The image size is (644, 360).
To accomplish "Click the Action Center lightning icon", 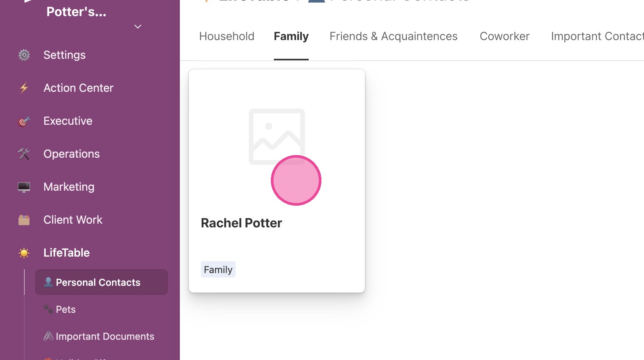I will (x=24, y=88).
